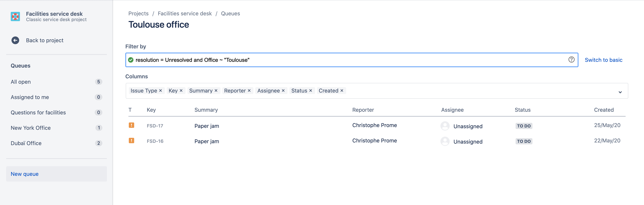The width and height of the screenshot is (644, 205).
Task: Click the priority icon on FSD-17
Action: click(132, 125)
